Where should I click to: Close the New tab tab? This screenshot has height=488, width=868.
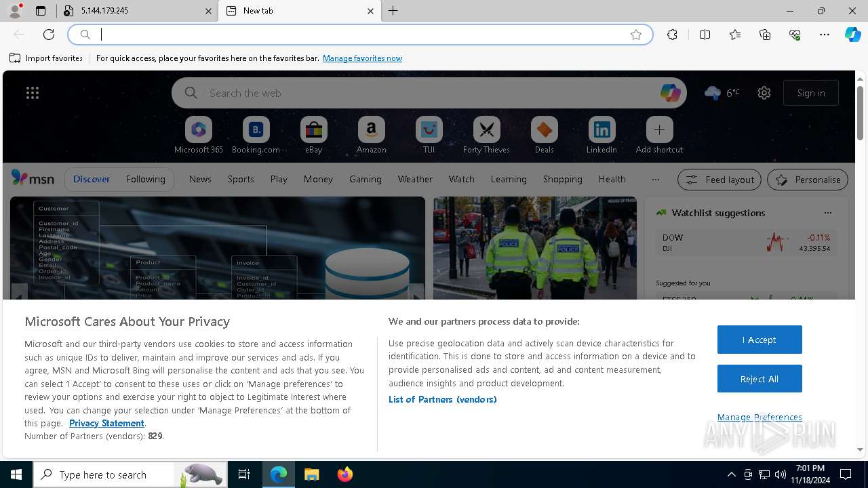tap(370, 11)
